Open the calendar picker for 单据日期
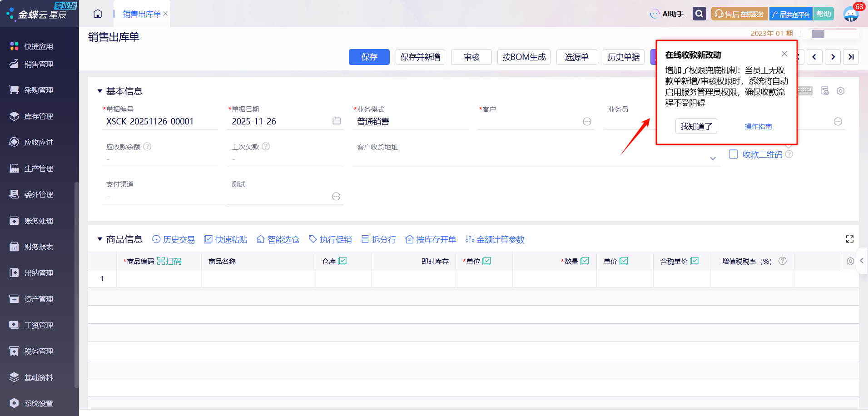The image size is (868, 416). tap(337, 121)
